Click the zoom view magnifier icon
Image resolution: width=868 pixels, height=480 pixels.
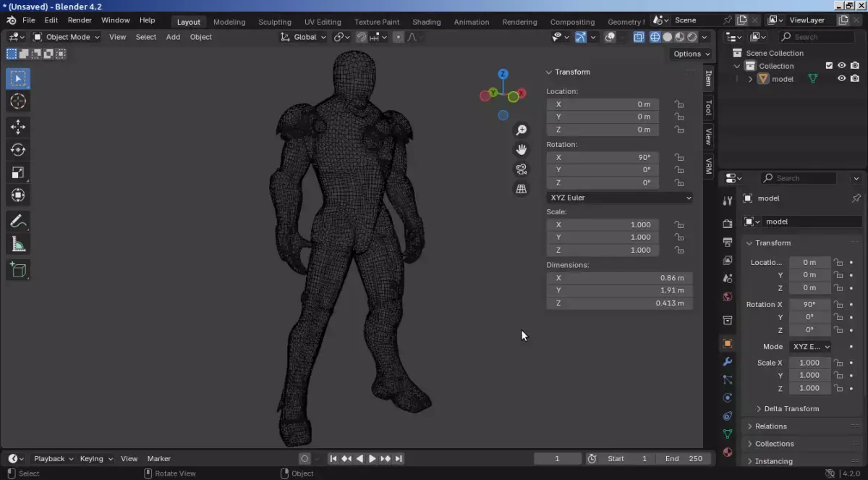[521, 130]
